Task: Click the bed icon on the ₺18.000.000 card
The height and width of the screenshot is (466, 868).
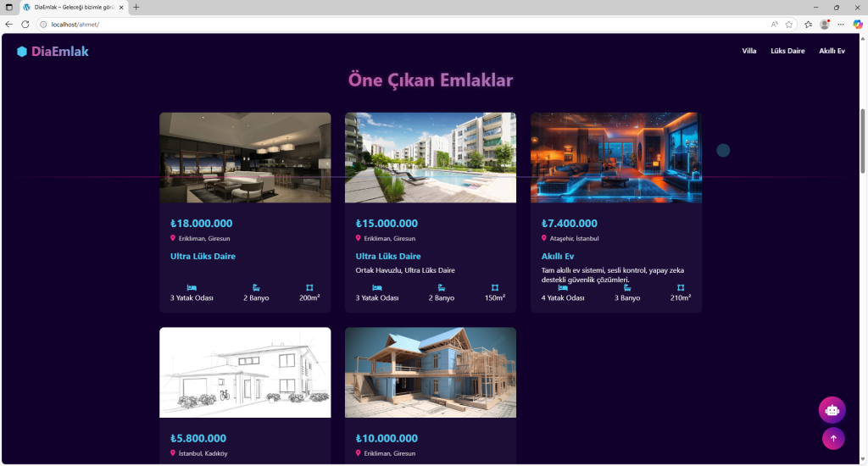Action: coord(192,288)
